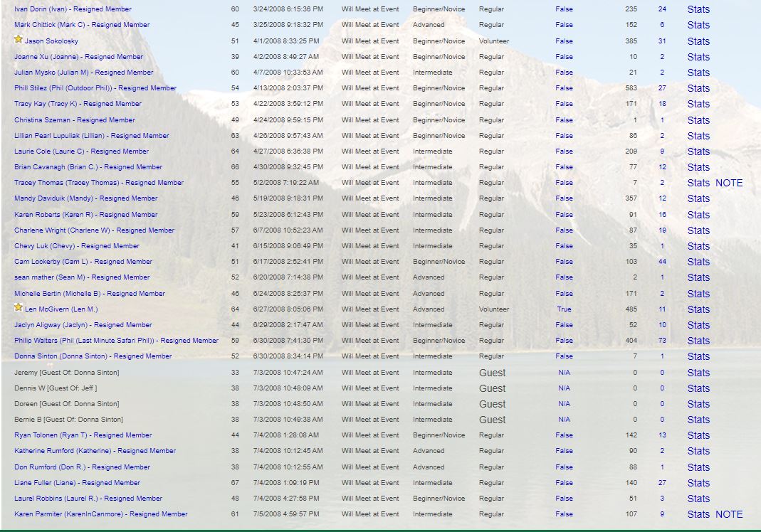Image resolution: width=761 pixels, height=532 pixels.
Task: Click the False link in Joanne Xu's row
Action: click(564, 57)
